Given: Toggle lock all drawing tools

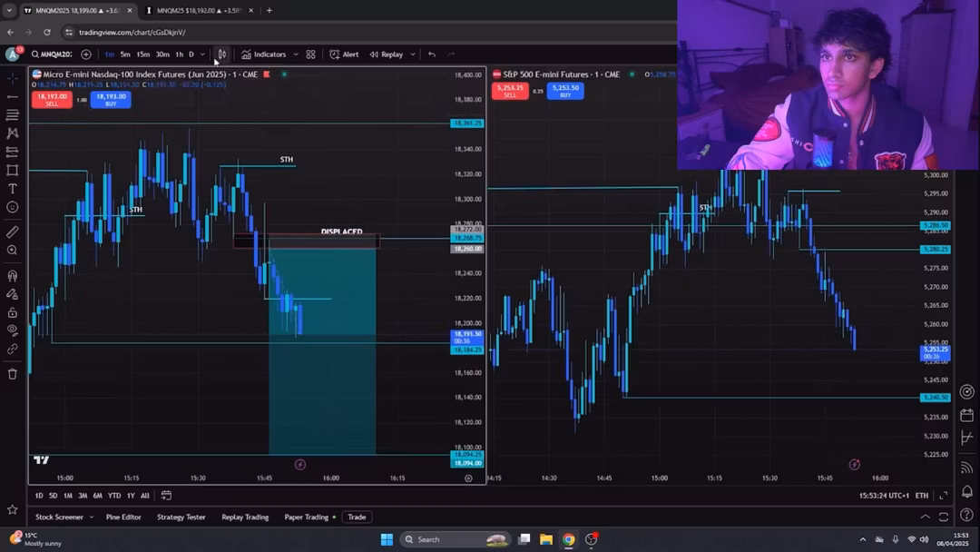Looking at the screenshot, I should point(13,312).
